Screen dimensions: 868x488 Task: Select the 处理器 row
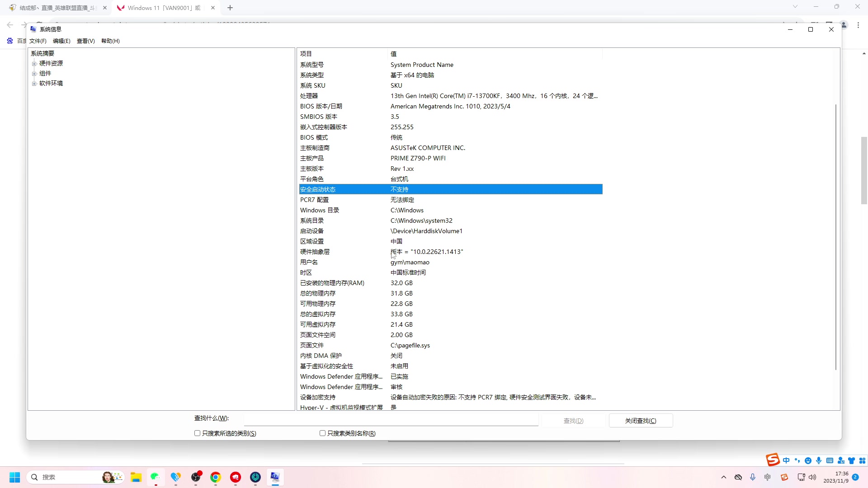coord(451,96)
